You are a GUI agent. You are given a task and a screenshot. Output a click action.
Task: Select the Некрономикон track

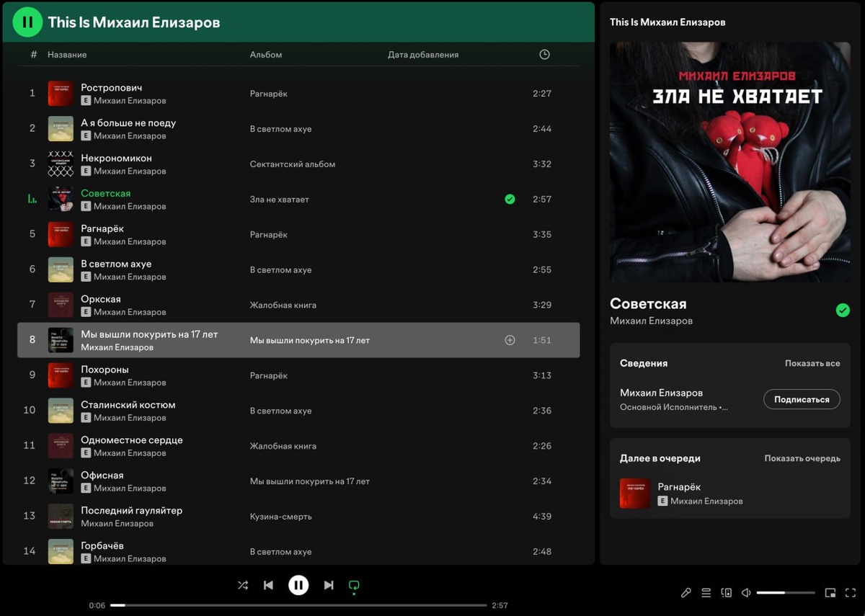coord(116,158)
